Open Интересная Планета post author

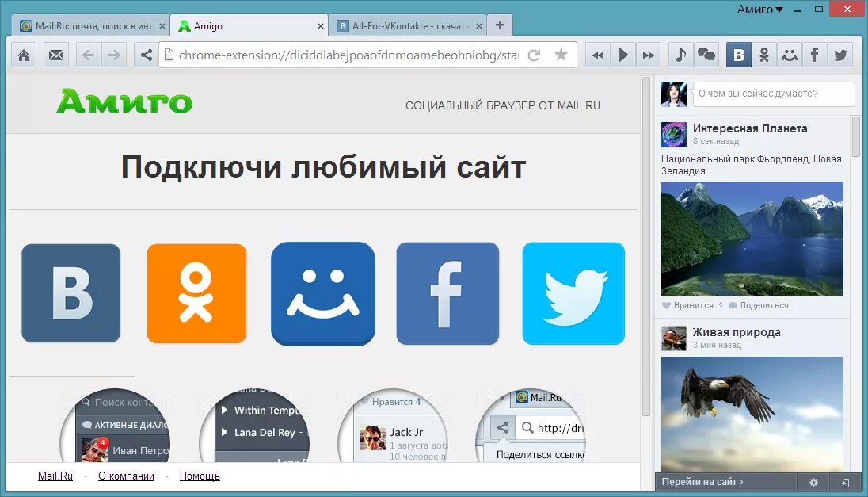pos(750,128)
